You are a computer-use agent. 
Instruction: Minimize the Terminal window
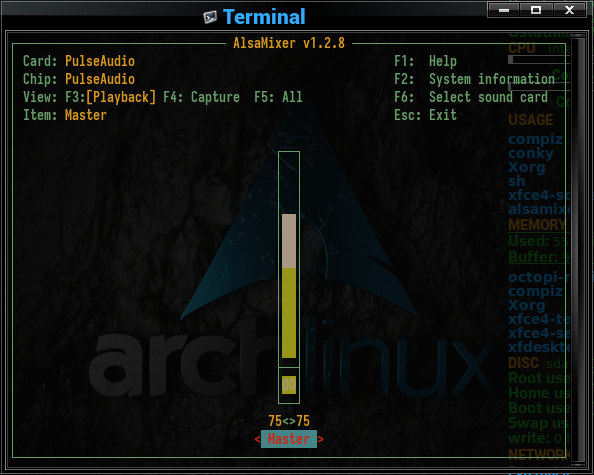coord(504,10)
